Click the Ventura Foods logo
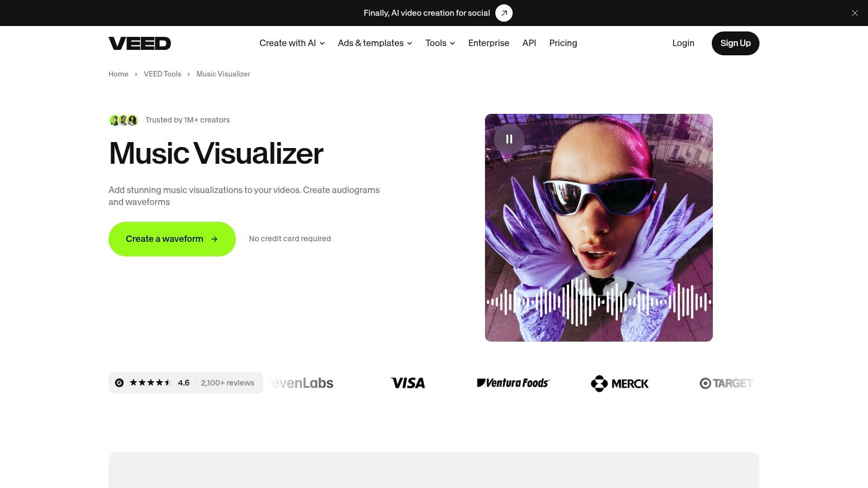This screenshot has width=868, height=488. [x=513, y=383]
